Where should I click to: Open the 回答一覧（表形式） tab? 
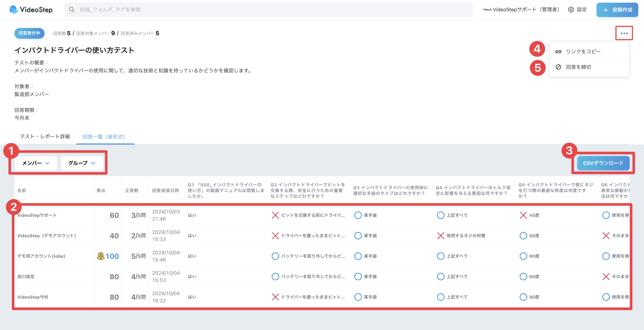tap(104, 137)
